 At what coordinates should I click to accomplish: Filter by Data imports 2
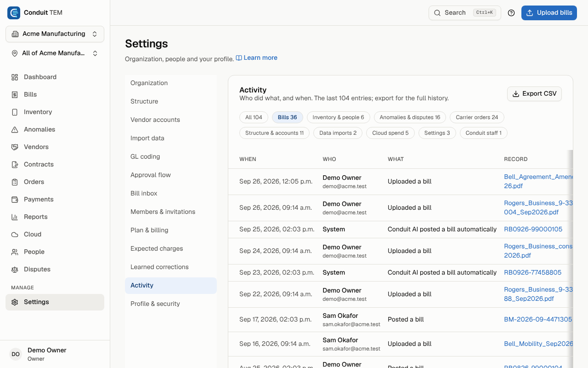coord(338,133)
